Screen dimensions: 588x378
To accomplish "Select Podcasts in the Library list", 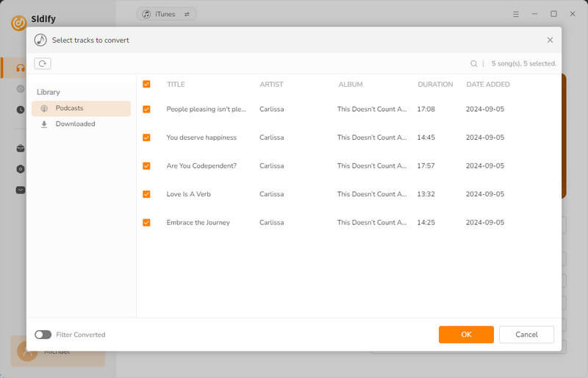I will coord(81,109).
